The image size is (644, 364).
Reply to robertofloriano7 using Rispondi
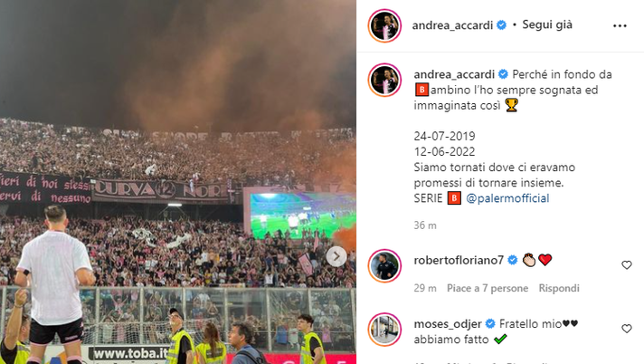coord(559,288)
